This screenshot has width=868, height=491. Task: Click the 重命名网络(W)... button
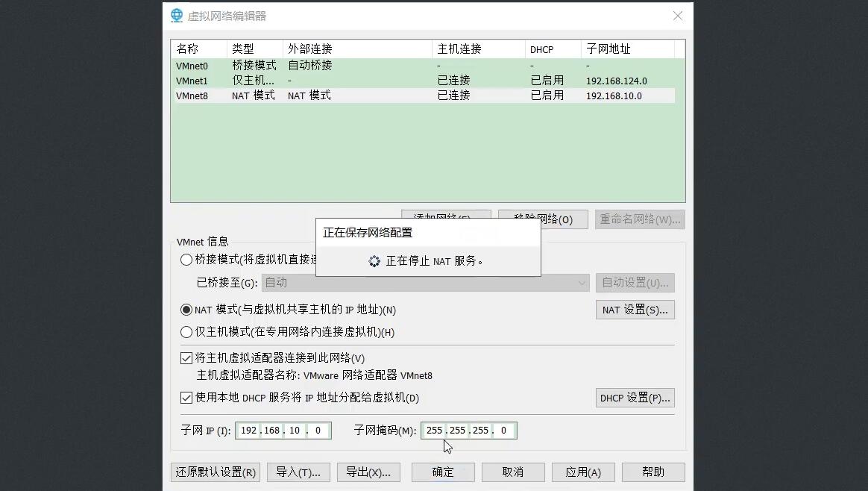[x=640, y=219]
